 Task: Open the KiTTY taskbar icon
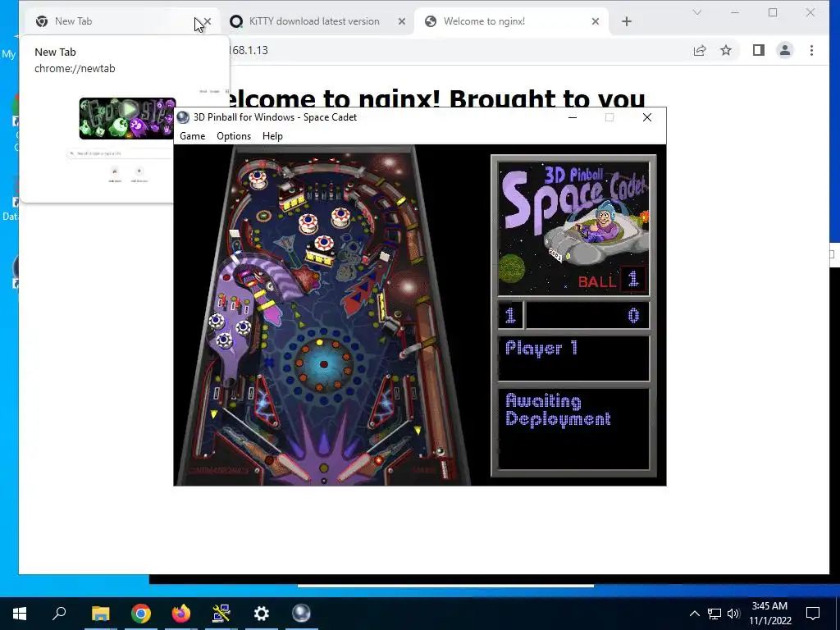point(221,614)
